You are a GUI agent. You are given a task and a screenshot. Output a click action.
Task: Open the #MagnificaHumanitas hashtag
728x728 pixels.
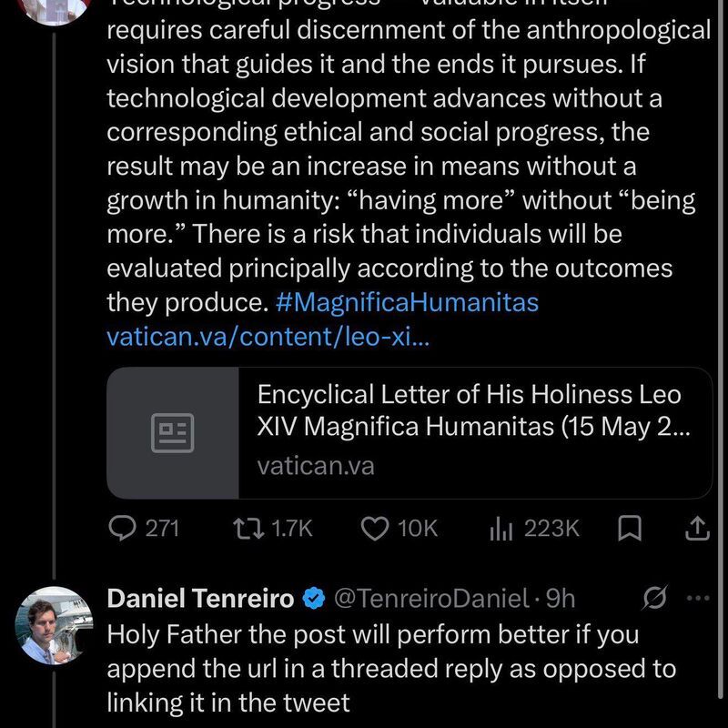[x=407, y=302]
